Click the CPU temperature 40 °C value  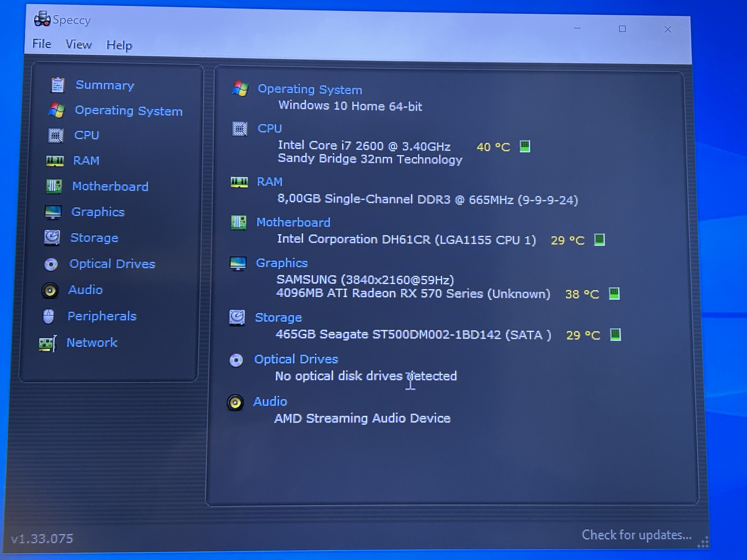[x=494, y=147]
